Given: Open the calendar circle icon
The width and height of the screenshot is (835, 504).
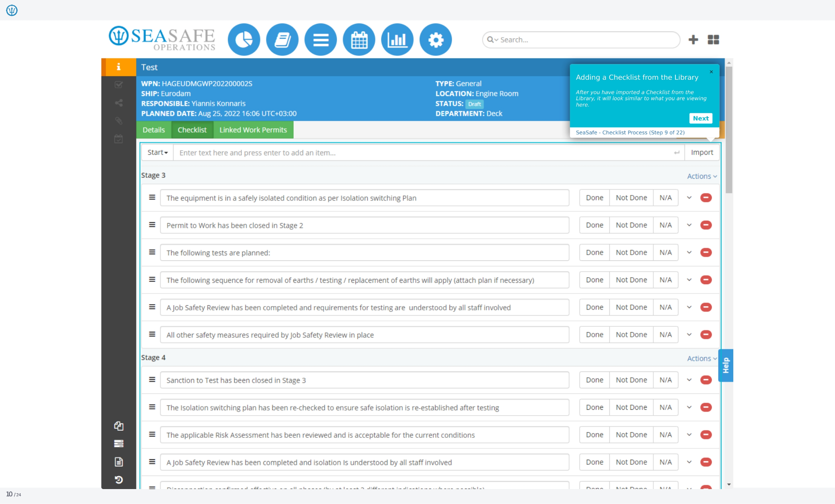Looking at the screenshot, I should tap(359, 40).
